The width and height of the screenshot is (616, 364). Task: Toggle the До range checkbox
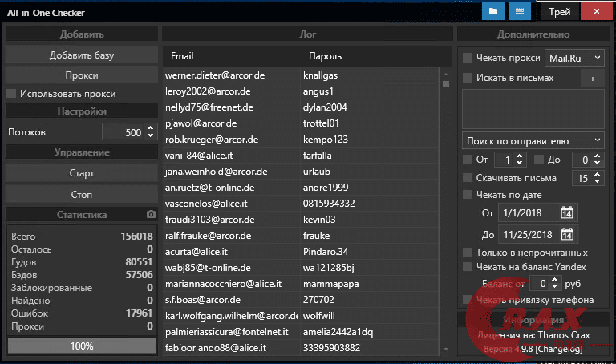[539, 159]
